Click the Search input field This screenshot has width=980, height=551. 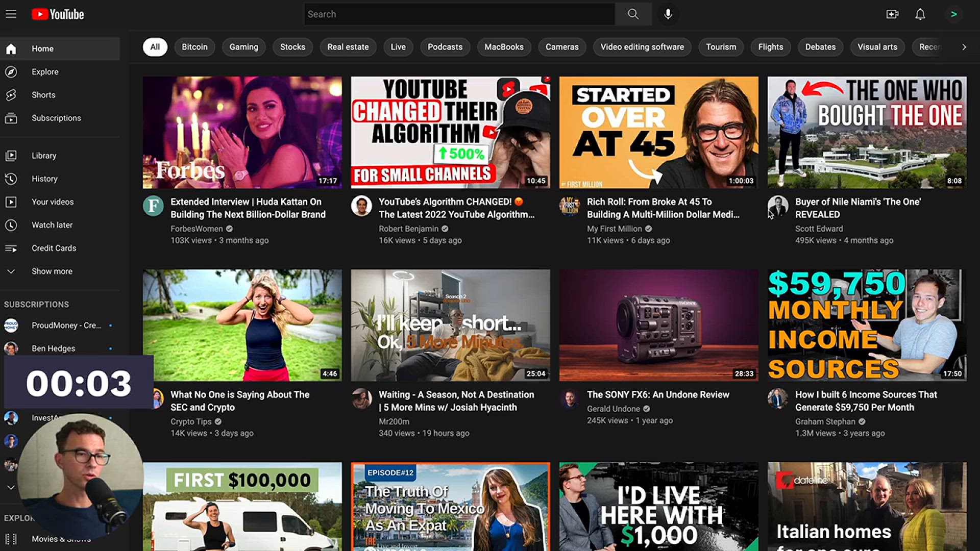459,14
